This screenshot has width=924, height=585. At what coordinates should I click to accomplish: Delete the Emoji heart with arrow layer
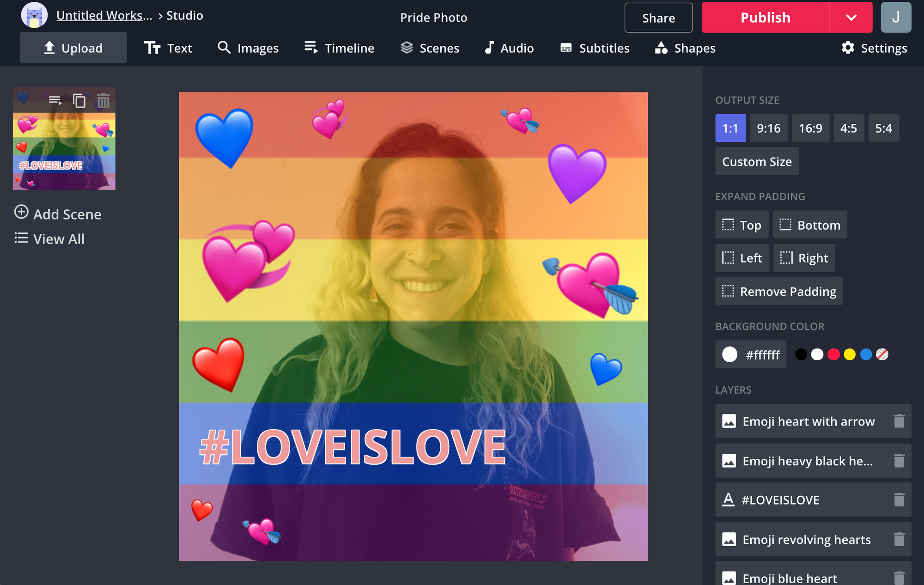point(899,421)
